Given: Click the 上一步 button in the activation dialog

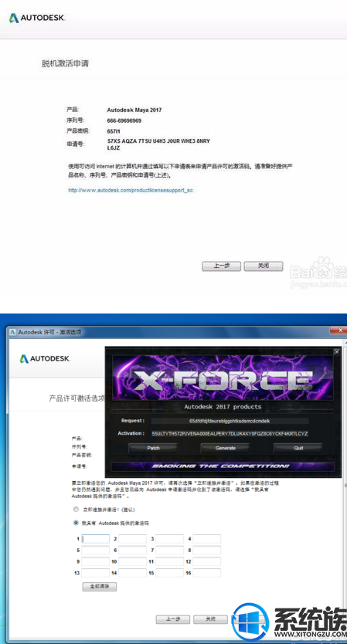Looking at the screenshot, I should [x=172, y=619].
